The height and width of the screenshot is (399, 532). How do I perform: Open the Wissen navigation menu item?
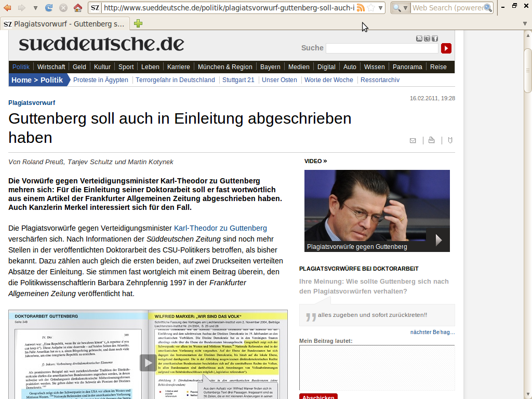pyautogui.click(x=374, y=67)
